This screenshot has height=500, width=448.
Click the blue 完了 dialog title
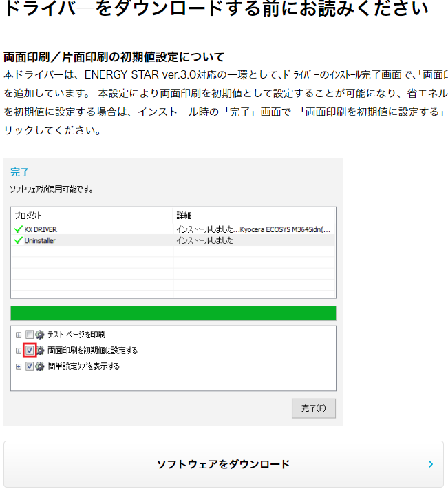[x=20, y=172]
